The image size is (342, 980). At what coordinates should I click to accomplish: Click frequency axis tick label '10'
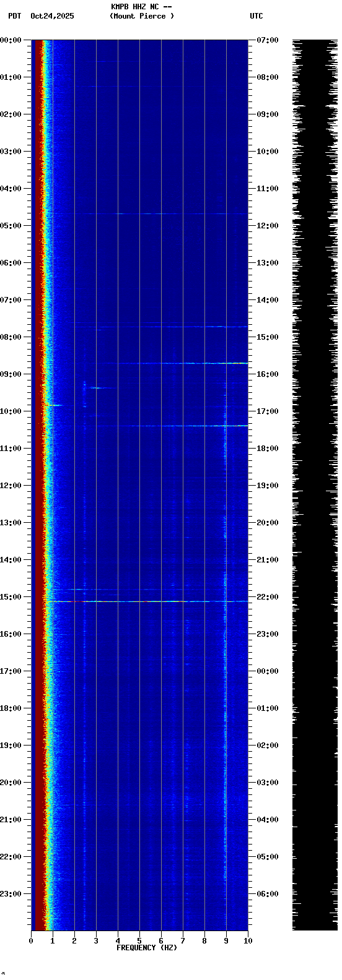click(248, 941)
